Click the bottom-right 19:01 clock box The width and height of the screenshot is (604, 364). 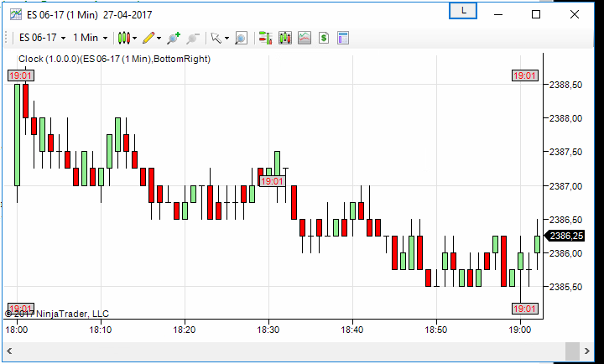(524, 309)
